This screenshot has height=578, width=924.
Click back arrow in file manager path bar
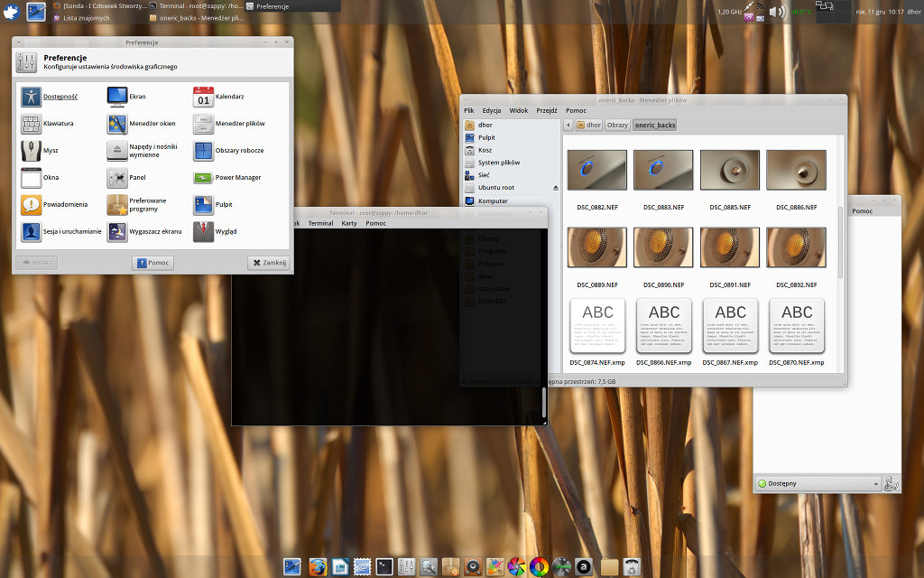pos(568,125)
